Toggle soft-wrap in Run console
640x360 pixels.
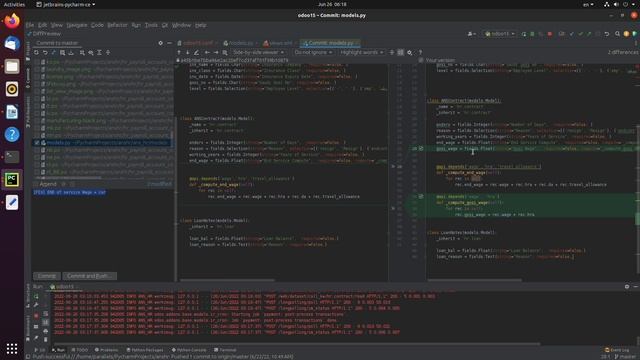45,314
